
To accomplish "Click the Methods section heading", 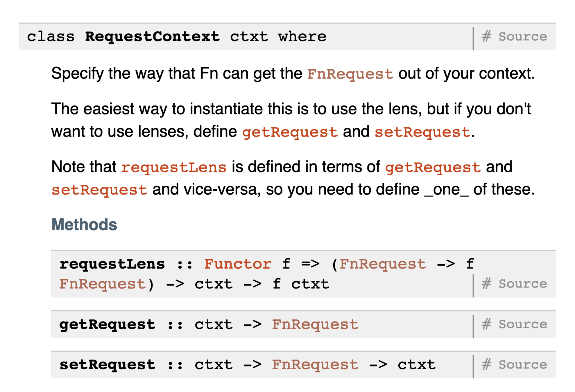I will (x=84, y=225).
